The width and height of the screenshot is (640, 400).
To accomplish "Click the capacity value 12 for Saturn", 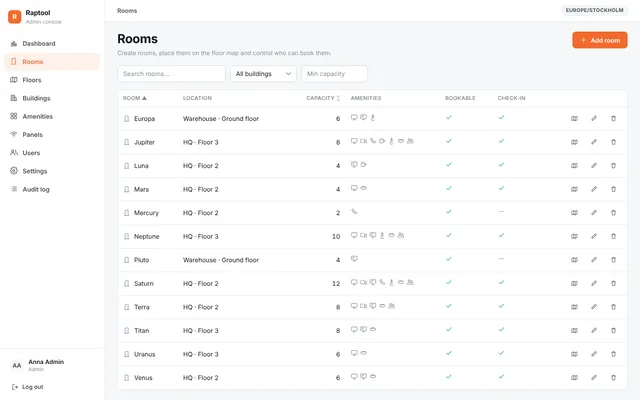I will (336, 284).
